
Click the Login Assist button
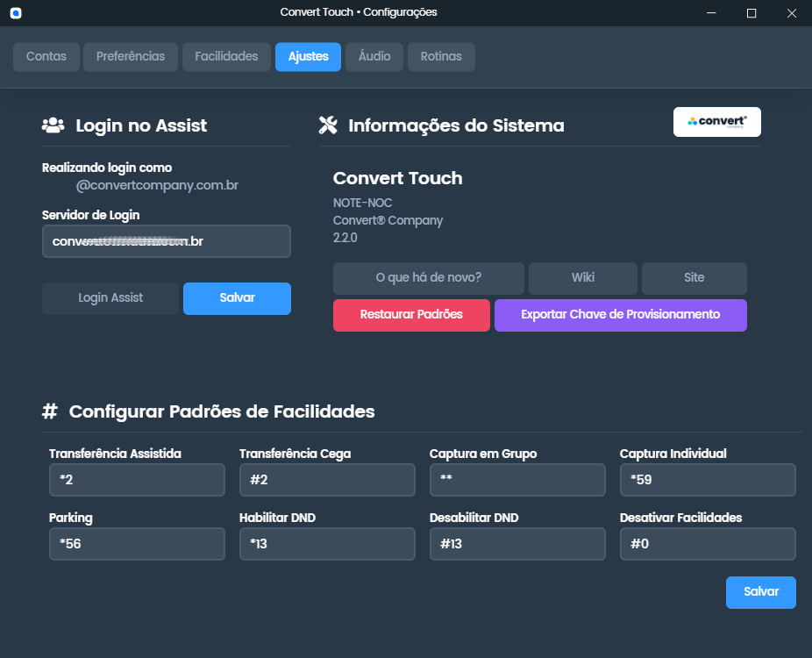(110, 298)
